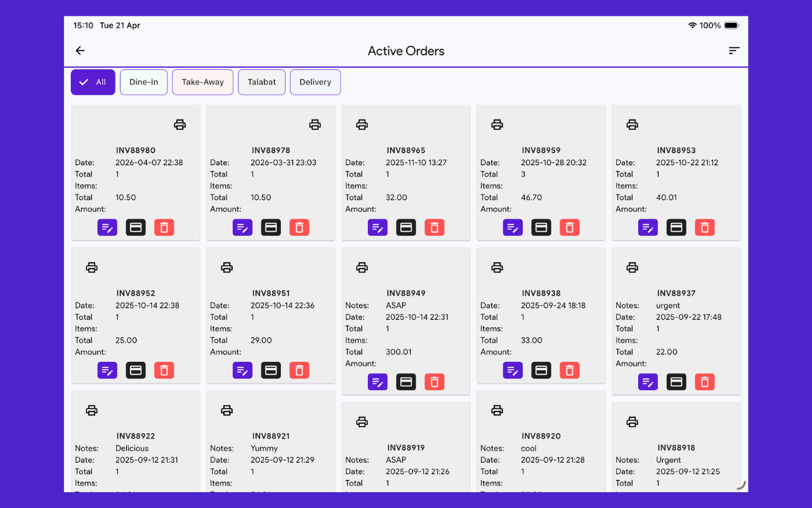Viewport: 812px width, 508px height.
Task: Click the Active Orders title
Action: (406, 51)
